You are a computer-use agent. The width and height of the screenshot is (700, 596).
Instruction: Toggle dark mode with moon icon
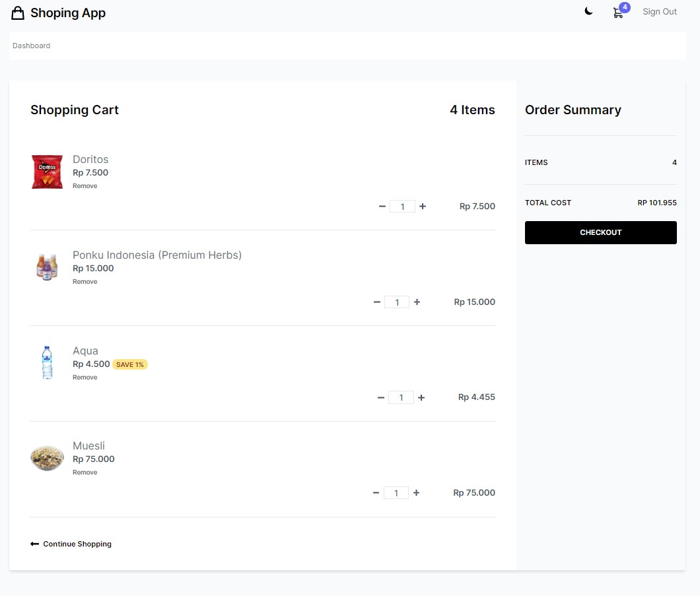588,12
